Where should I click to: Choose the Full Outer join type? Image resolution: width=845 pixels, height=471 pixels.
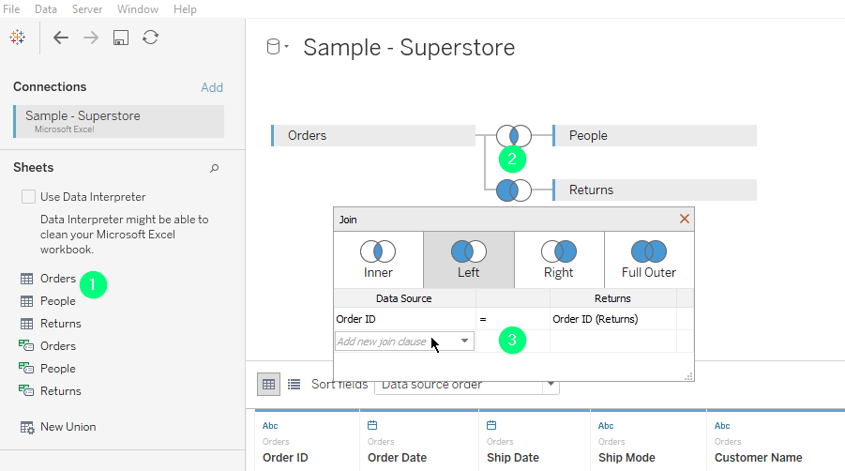649,260
